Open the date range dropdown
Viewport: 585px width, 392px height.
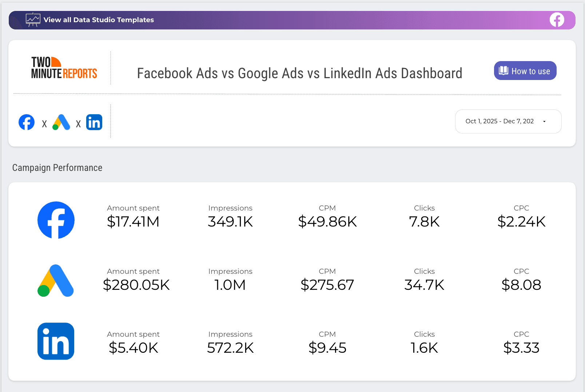click(x=508, y=121)
